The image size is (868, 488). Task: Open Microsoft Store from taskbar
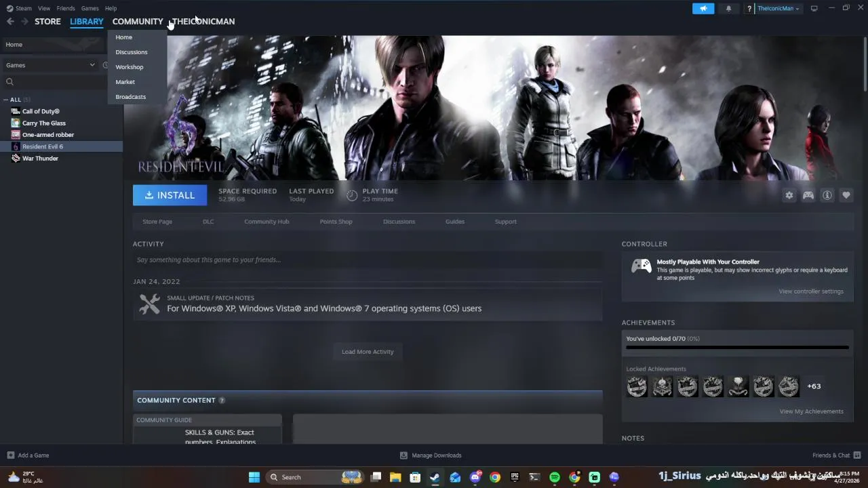tap(415, 477)
